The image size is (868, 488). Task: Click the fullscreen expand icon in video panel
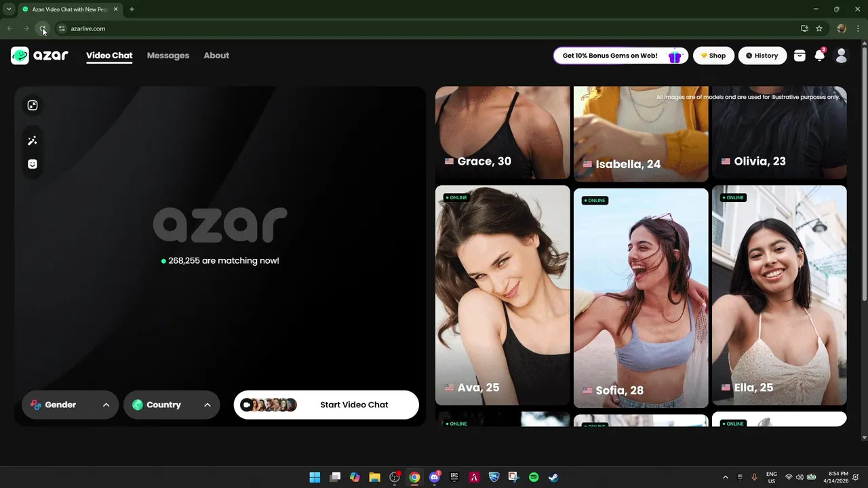tap(32, 105)
